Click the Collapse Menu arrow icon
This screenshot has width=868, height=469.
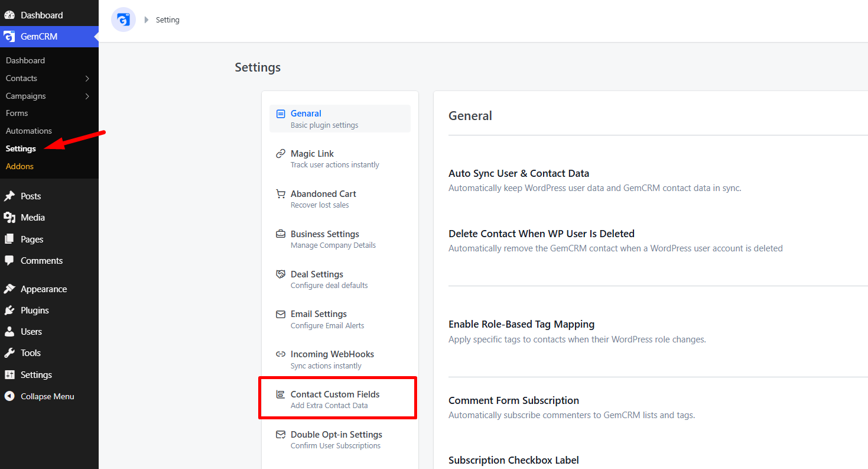pos(9,396)
